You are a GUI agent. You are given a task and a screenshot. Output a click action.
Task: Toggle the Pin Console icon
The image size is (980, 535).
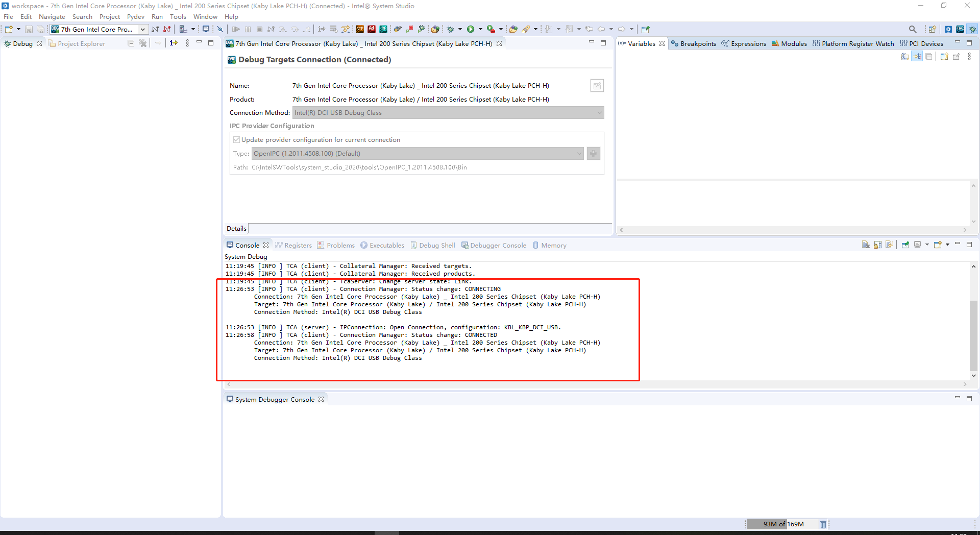(x=905, y=245)
